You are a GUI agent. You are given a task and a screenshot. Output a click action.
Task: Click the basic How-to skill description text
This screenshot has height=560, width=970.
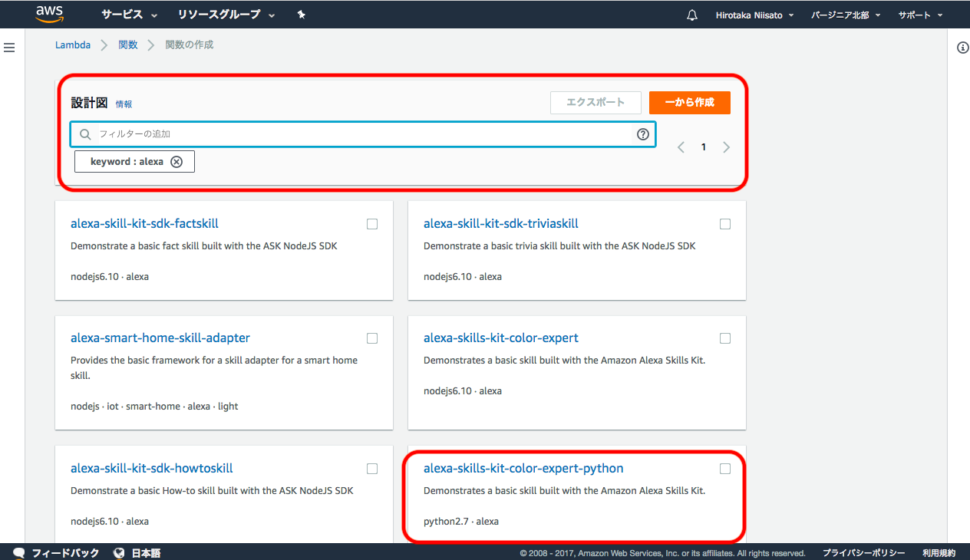pyautogui.click(x=212, y=491)
